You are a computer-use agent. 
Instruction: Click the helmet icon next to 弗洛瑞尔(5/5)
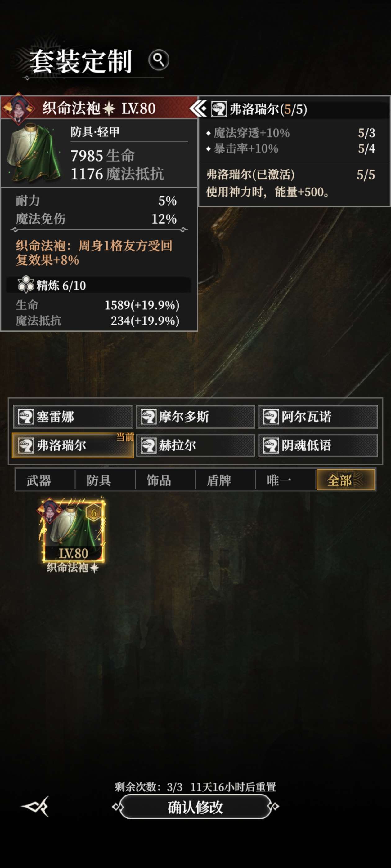[x=219, y=109]
